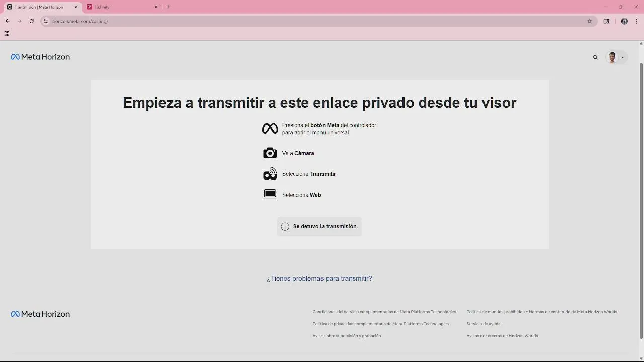Click the heading Empieza a transmitir text
644x362 pixels.
pyautogui.click(x=319, y=103)
